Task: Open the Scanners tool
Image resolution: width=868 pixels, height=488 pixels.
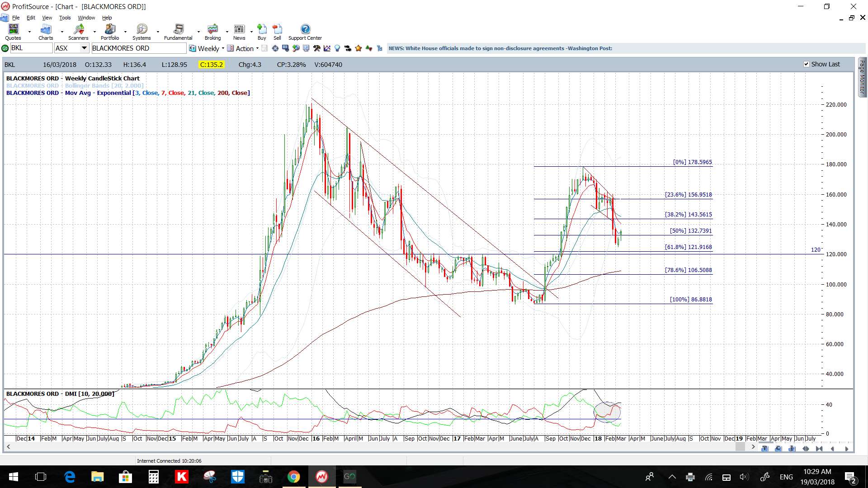Action: coord(78,32)
